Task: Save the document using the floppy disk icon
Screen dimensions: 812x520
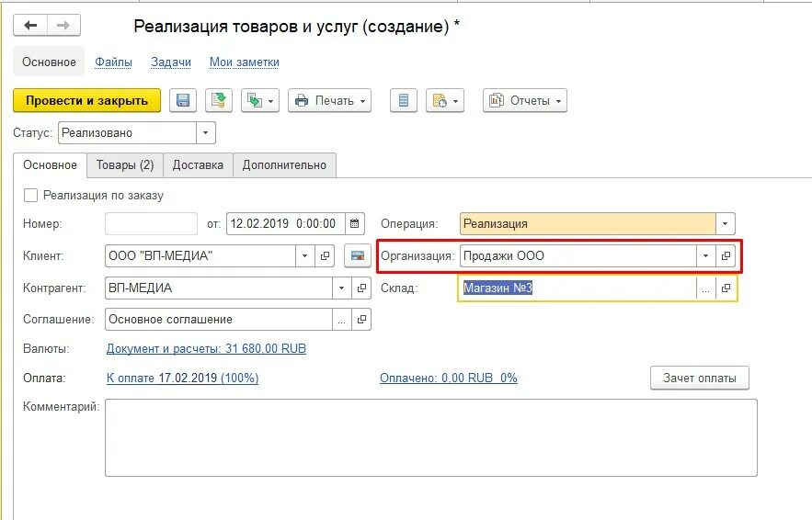Action: 183,100
